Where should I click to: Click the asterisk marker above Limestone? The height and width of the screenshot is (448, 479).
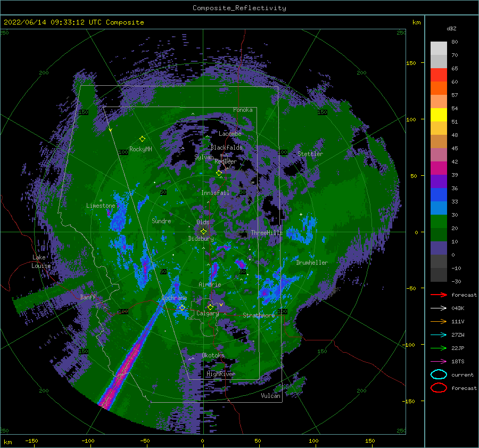pyautogui.click(x=101, y=201)
